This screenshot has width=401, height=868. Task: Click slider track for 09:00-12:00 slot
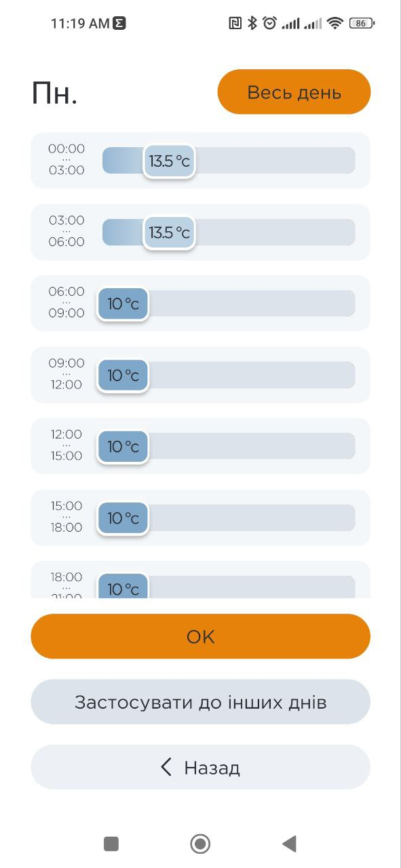(229, 375)
